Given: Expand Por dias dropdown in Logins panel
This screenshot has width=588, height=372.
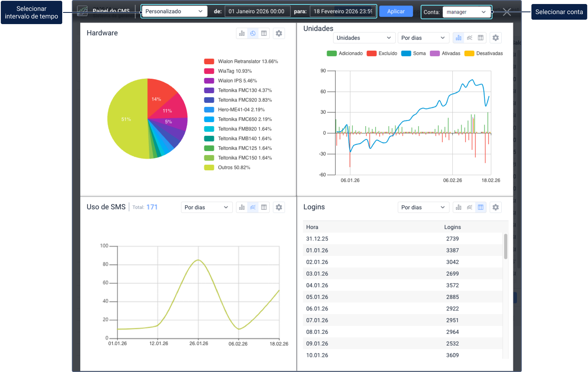Looking at the screenshot, I should [x=423, y=207].
